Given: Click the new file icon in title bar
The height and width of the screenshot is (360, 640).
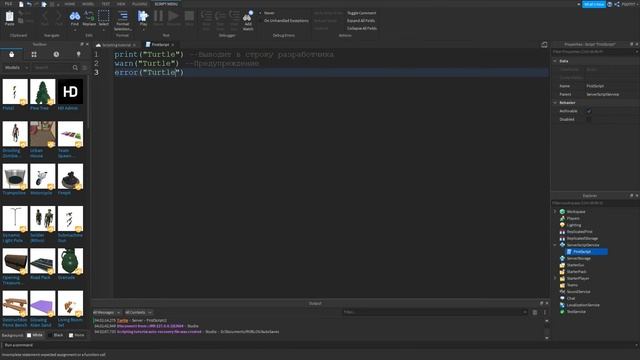Looking at the screenshot, I should [x=21, y=4].
